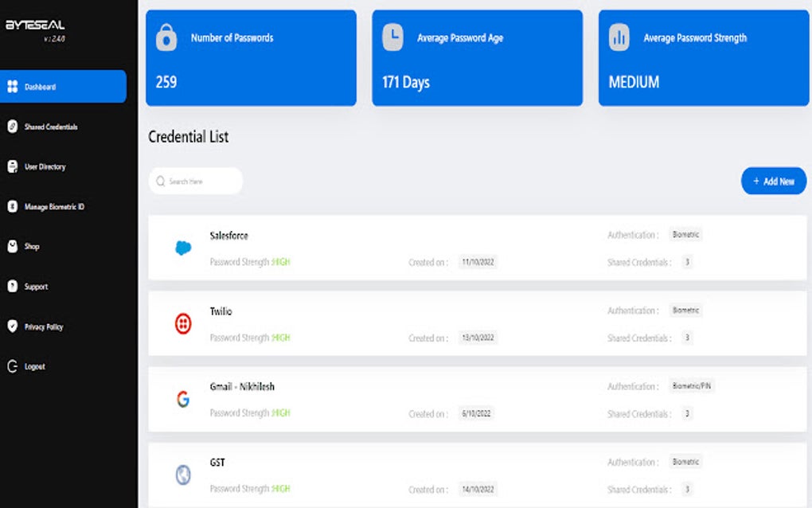Click the Salesforce cloud logo
812x508 pixels.
pyautogui.click(x=183, y=248)
